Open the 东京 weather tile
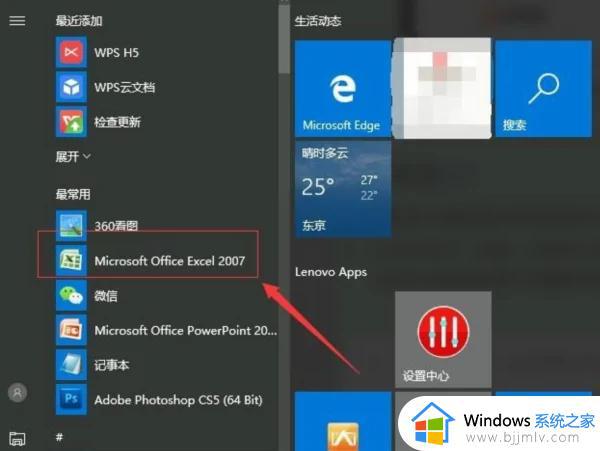The height and width of the screenshot is (451, 600). (343, 189)
